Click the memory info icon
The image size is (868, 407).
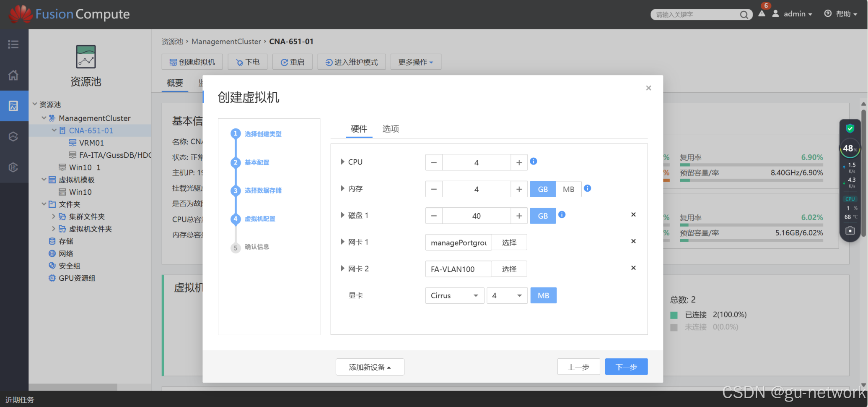(588, 188)
